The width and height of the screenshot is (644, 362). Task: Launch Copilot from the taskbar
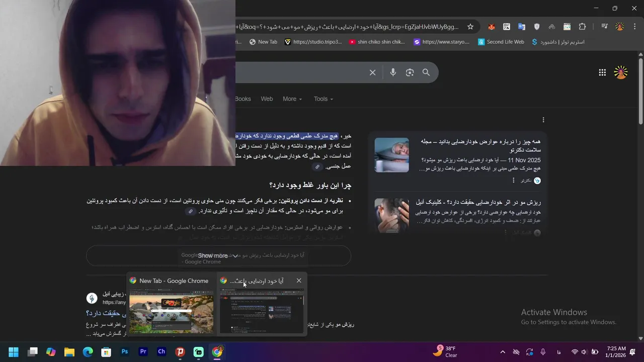(x=51, y=352)
